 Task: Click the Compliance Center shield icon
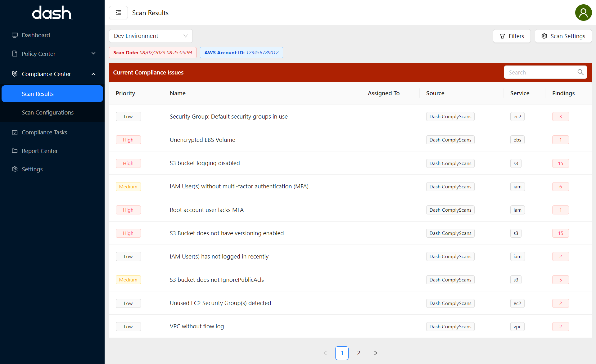tap(15, 74)
